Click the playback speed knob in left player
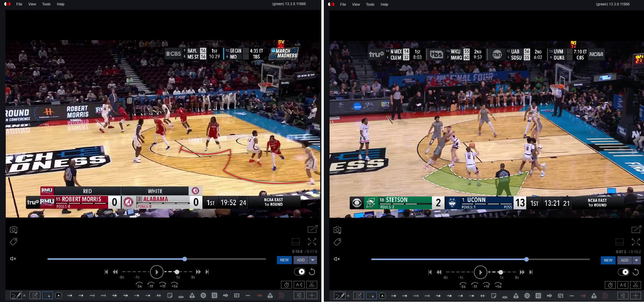This screenshot has width=644, height=302. coord(177,272)
